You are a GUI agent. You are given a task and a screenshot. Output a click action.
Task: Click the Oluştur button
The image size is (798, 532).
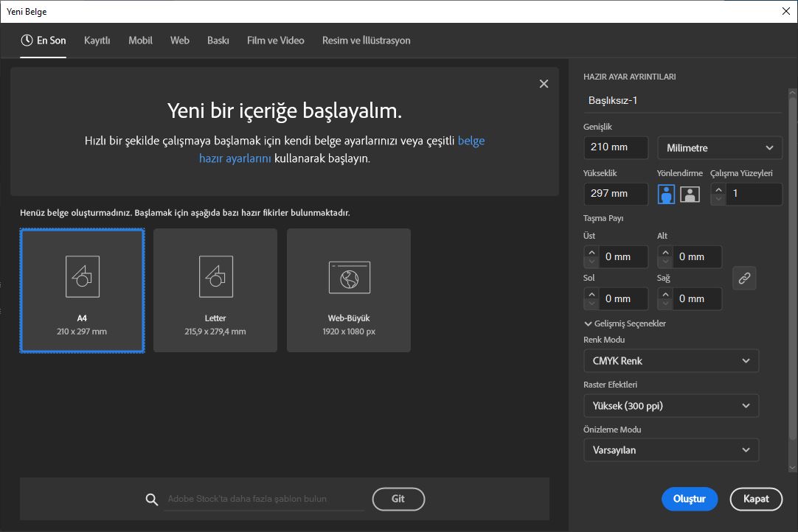tap(689, 499)
